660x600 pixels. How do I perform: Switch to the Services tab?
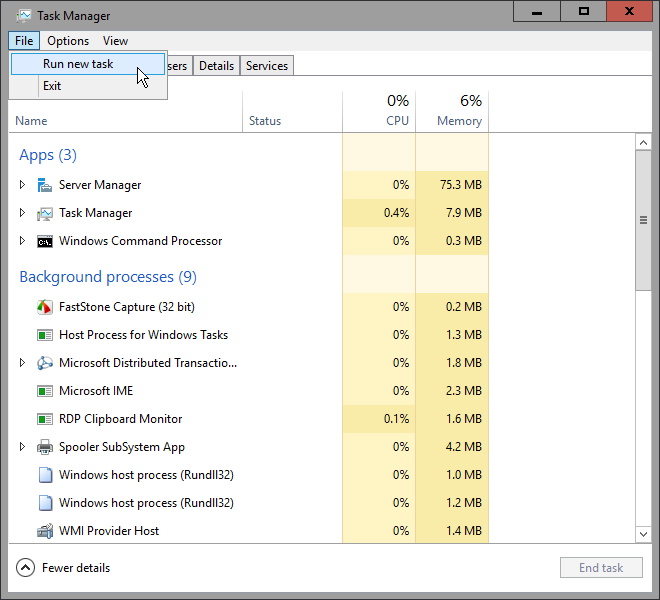[267, 66]
